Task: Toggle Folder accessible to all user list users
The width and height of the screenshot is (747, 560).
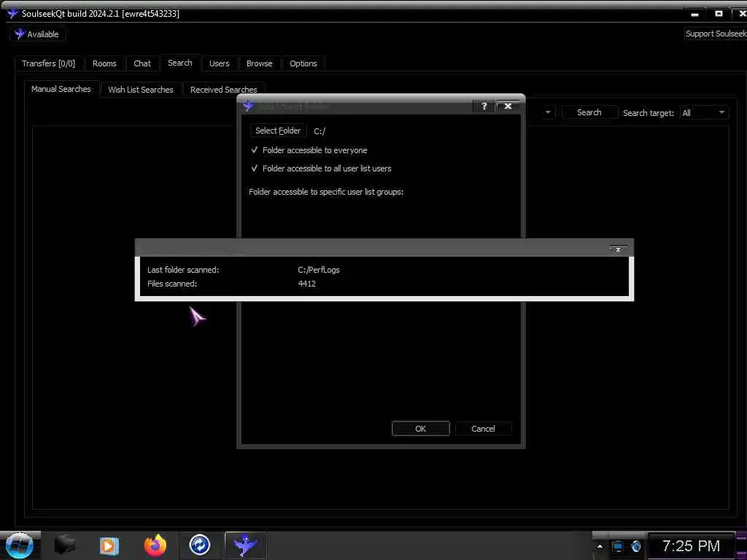Action: [x=321, y=168]
